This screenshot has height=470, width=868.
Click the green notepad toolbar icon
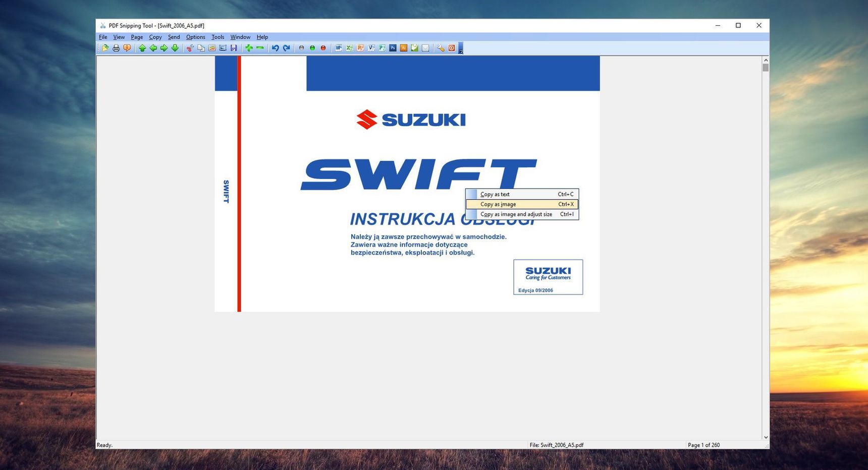click(x=414, y=48)
